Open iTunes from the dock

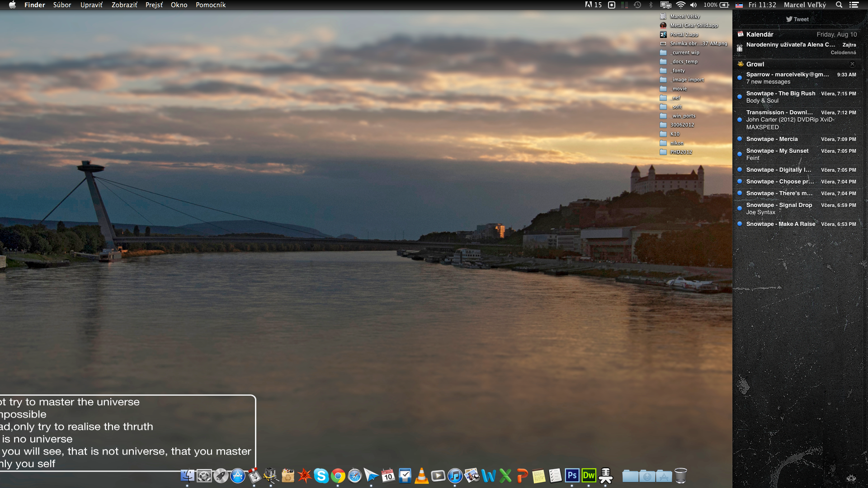click(455, 476)
